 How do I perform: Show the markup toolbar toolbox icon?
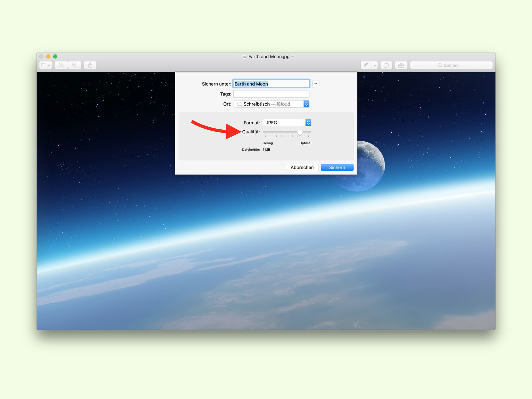[401, 65]
